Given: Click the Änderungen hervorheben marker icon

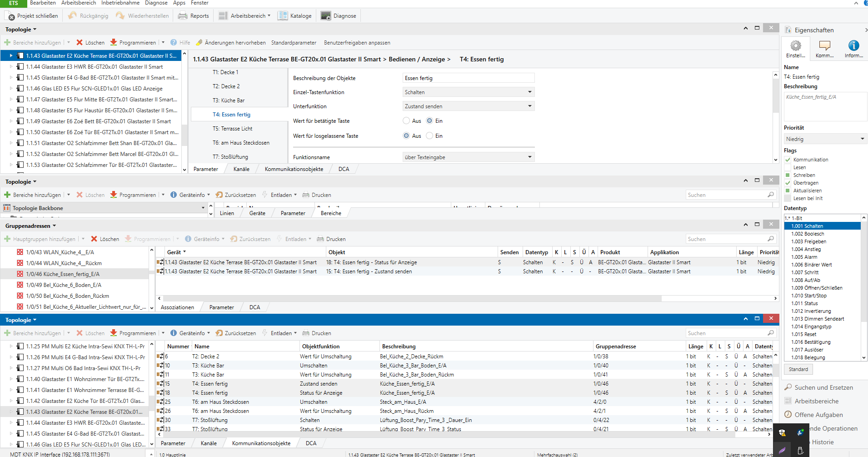Looking at the screenshot, I should tap(199, 42).
